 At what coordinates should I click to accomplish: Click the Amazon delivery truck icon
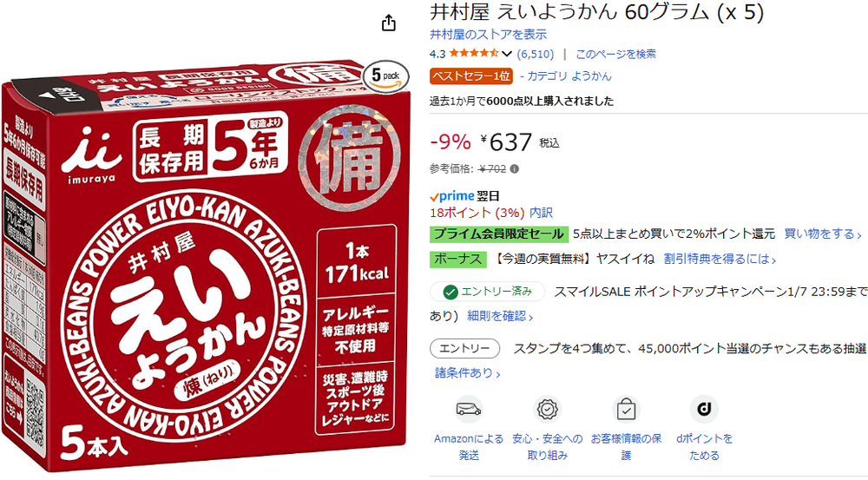click(469, 410)
